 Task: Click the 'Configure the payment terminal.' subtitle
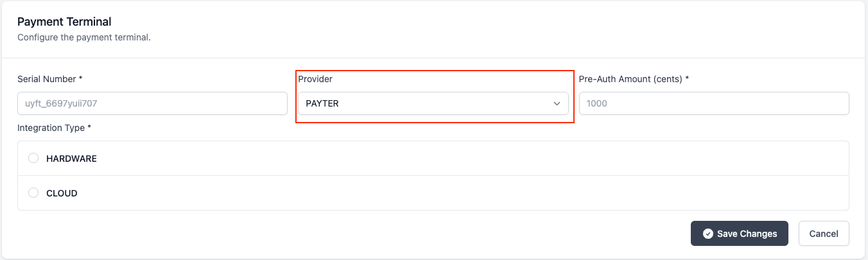coord(84,37)
